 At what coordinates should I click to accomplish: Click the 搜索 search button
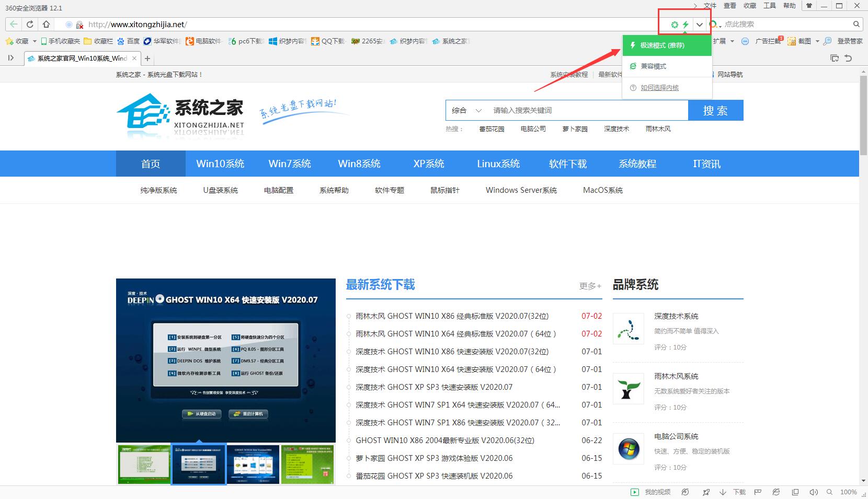716,110
